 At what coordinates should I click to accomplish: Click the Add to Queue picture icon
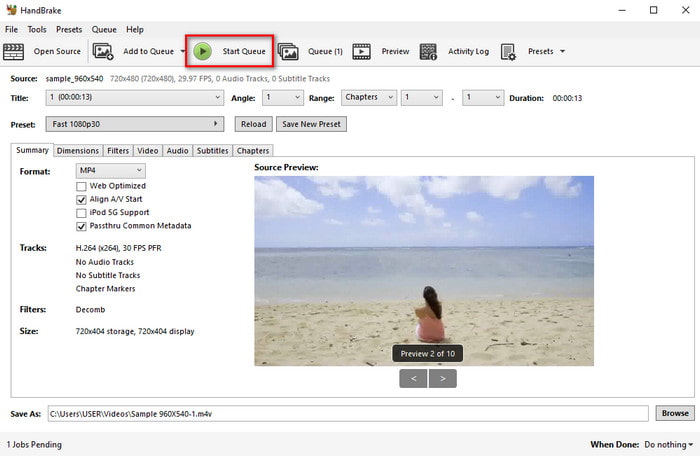pos(103,51)
